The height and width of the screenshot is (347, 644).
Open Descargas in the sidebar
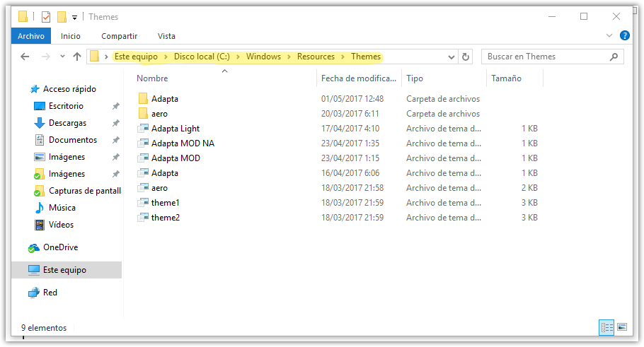tap(67, 123)
